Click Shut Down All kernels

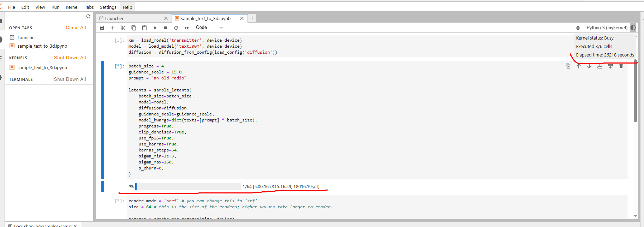pos(70,58)
